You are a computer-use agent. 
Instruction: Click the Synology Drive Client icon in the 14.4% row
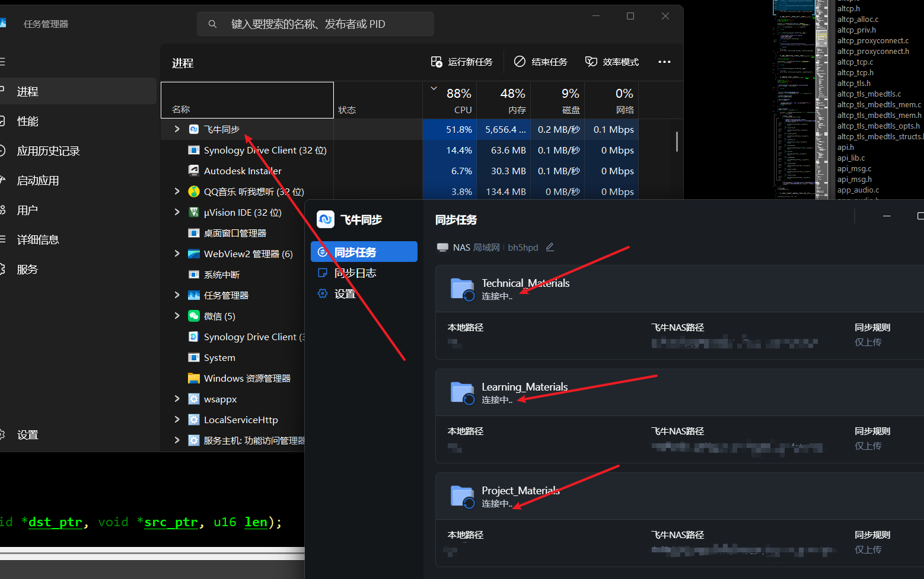(x=194, y=150)
